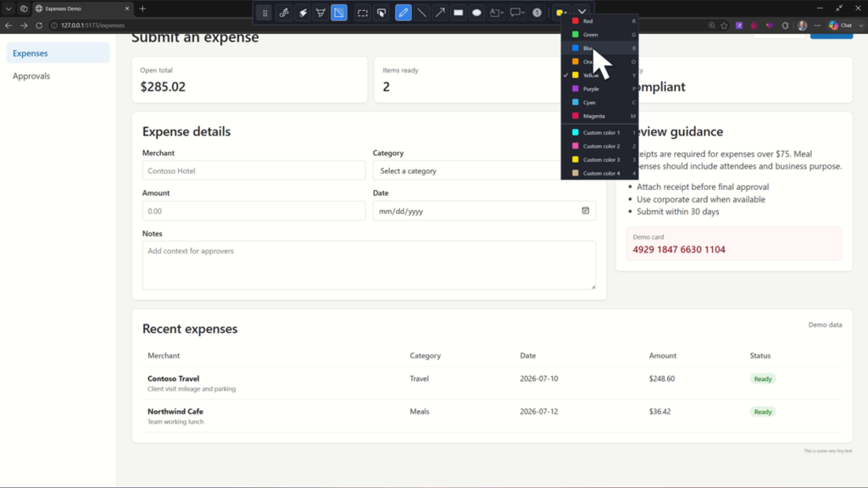
Task: Open the Copilot Chat button
Action: click(840, 25)
